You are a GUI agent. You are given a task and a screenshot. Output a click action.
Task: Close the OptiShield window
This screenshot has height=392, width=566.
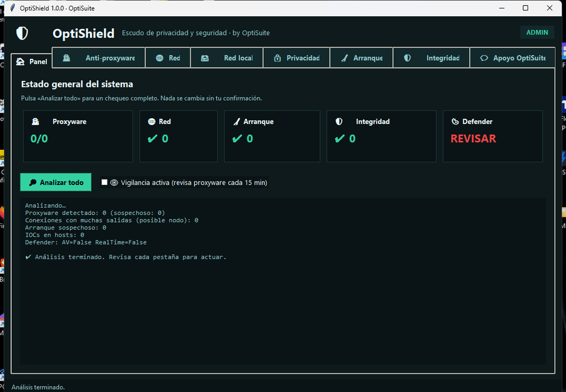(550, 8)
